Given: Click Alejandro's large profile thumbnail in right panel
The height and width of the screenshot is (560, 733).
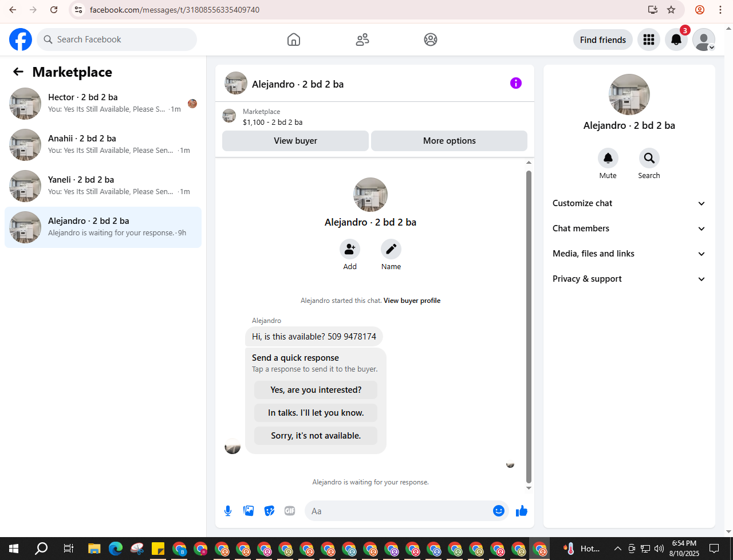Looking at the screenshot, I should [629, 94].
